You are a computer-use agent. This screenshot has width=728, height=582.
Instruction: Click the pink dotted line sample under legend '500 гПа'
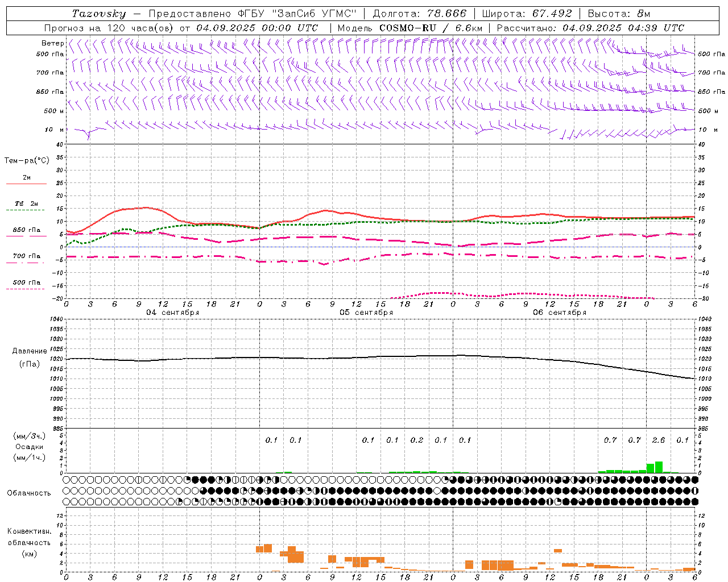point(25,289)
